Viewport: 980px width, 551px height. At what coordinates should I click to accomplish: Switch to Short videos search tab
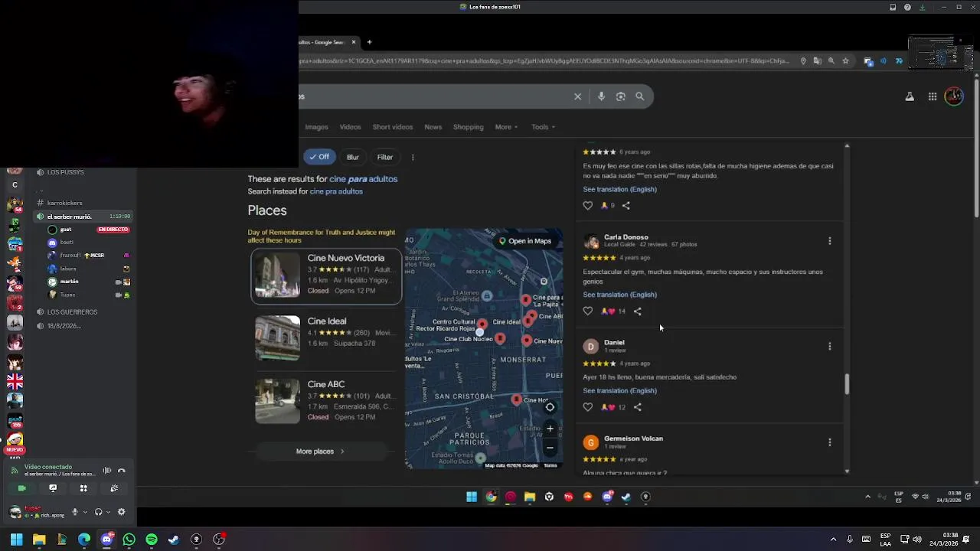point(393,127)
